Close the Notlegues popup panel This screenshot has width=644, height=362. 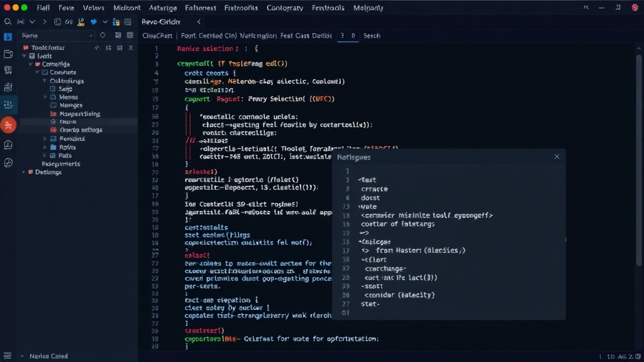click(557, 156)
